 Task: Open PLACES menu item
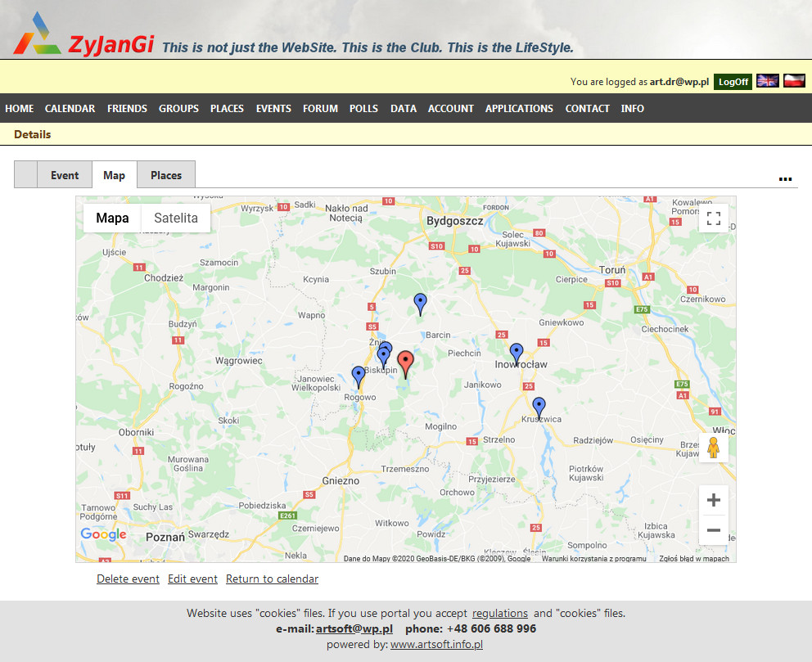tap(227, 108)
